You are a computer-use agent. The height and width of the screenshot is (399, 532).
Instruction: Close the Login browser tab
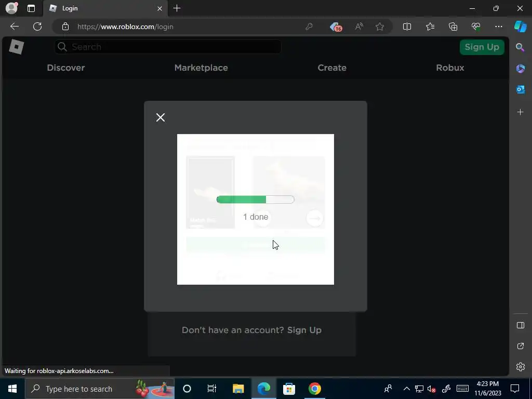(x=159, y=8)
